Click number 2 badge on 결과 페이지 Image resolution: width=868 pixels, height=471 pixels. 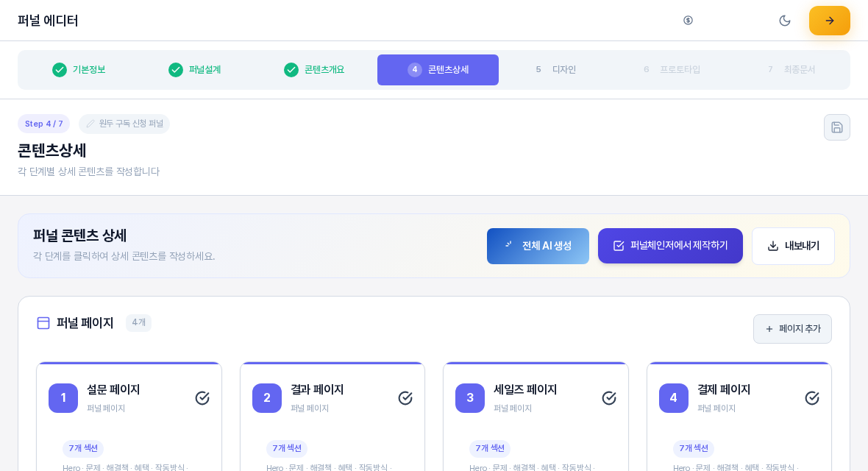click(x=267, y=398)
